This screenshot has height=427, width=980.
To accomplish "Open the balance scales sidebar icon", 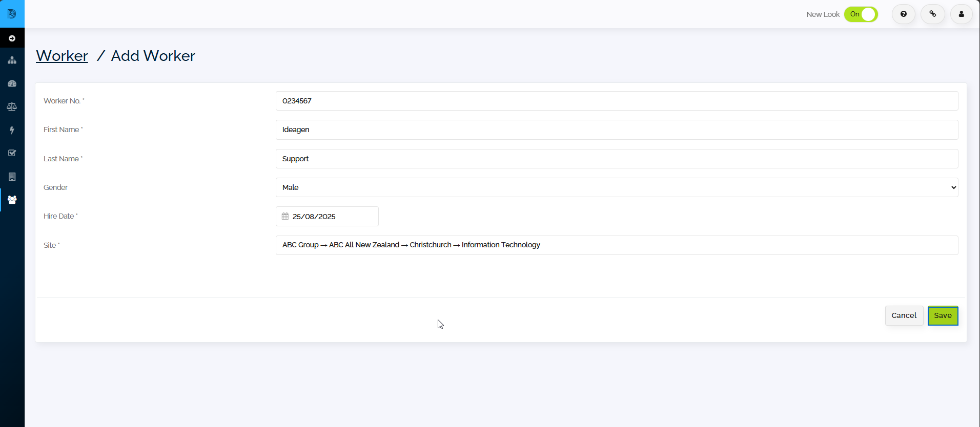I will click(x=12, y=106).
